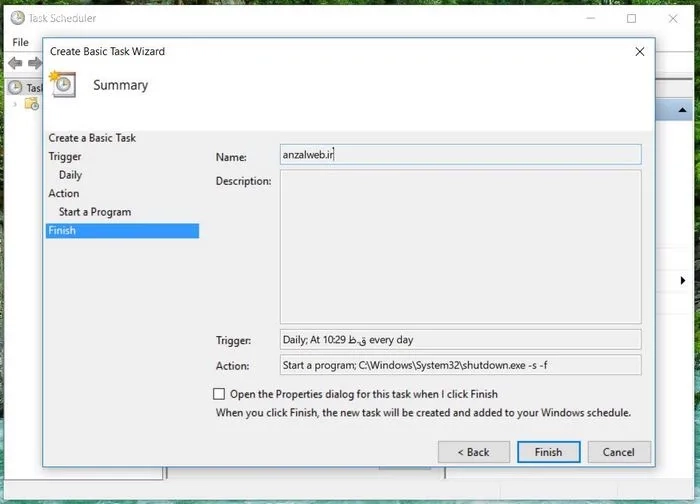Expand the submenu arrow in Actions pane

(682, 281)
